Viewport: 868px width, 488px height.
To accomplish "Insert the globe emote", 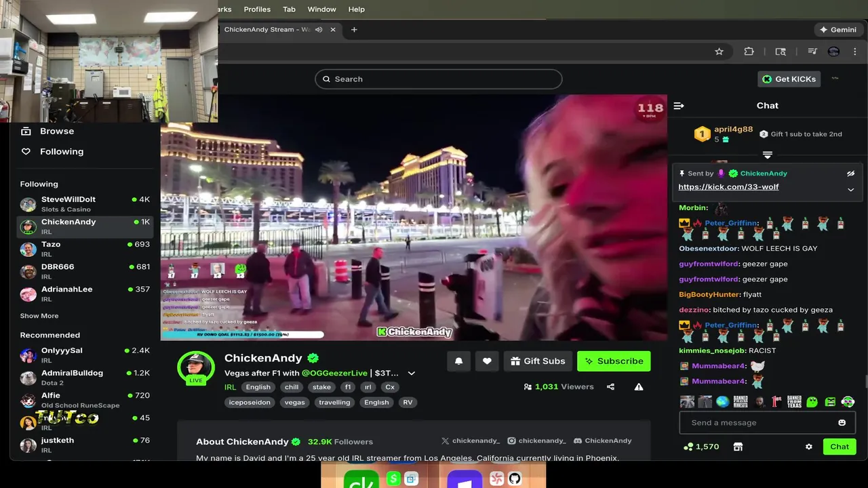I will (x=722, y=402).
